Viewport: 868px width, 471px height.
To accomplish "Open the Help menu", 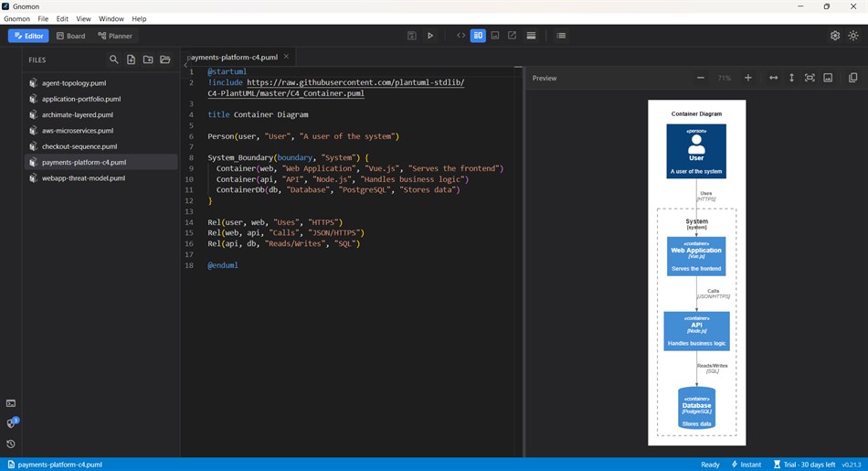I will [x=139, y=19].
